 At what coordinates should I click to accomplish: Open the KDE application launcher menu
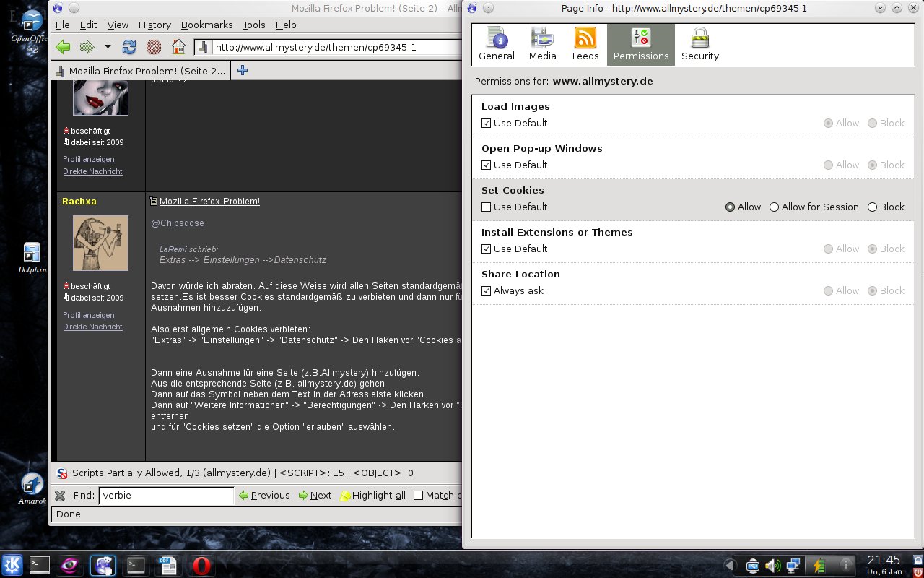12,564
